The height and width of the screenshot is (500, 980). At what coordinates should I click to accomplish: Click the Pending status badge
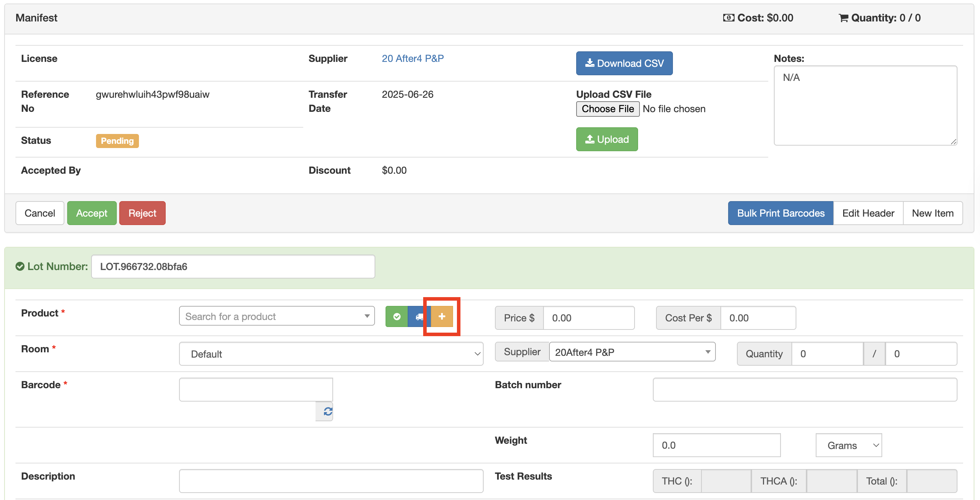tap(117, 141)
